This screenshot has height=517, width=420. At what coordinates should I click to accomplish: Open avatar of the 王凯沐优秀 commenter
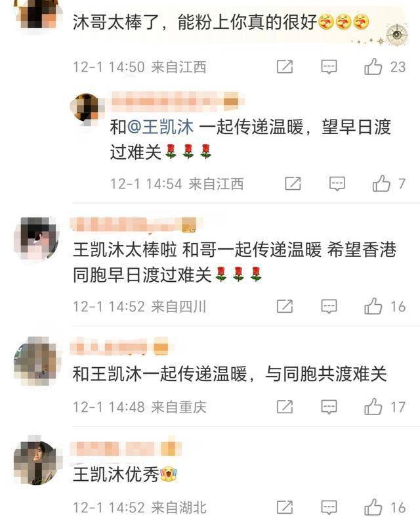(37, 461)
